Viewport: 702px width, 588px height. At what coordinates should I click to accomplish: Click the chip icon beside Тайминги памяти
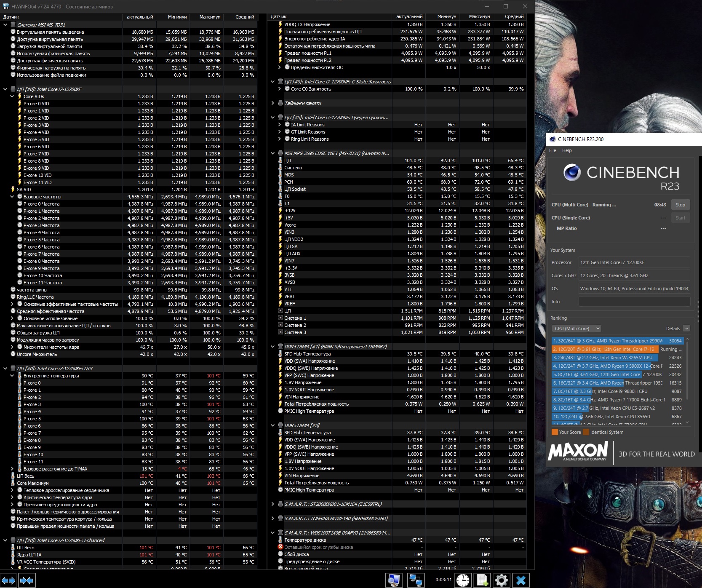coord(280,103)
